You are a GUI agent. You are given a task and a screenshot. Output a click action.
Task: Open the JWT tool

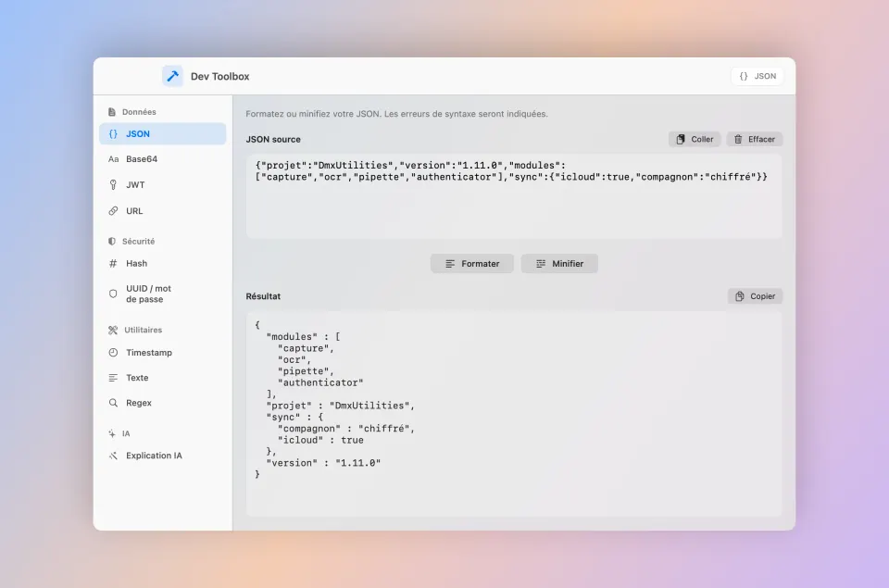[163, 185]
